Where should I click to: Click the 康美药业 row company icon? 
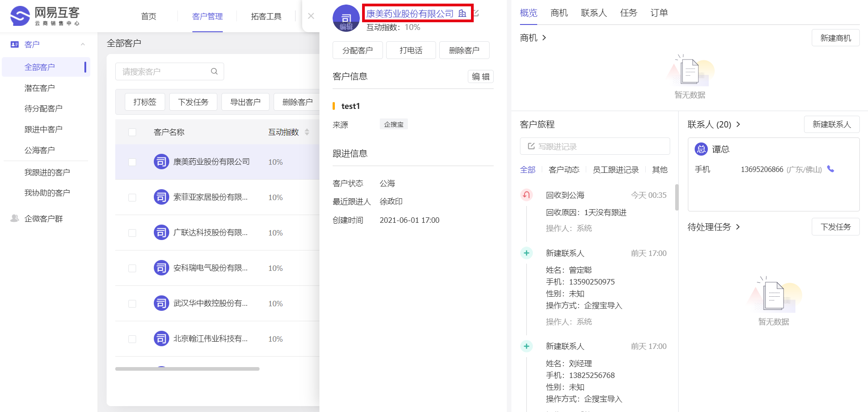pos(161,162)
